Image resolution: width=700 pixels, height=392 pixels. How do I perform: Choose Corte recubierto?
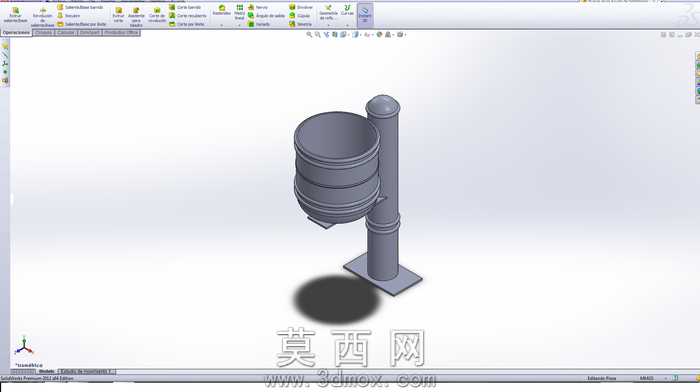tap(188, 16)
